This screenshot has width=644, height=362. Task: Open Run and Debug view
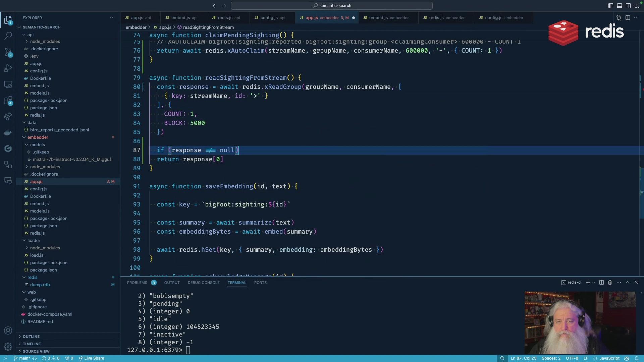click(8, 68)
